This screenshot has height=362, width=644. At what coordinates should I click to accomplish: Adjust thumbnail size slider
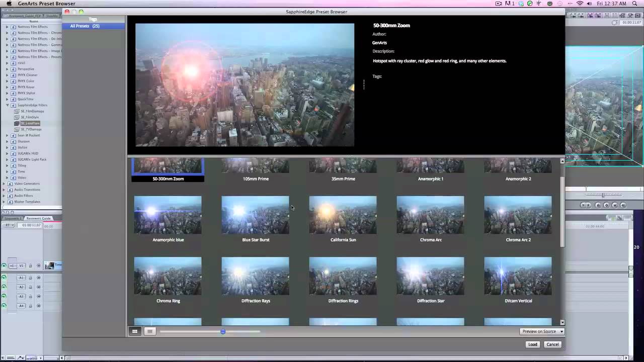223,331
